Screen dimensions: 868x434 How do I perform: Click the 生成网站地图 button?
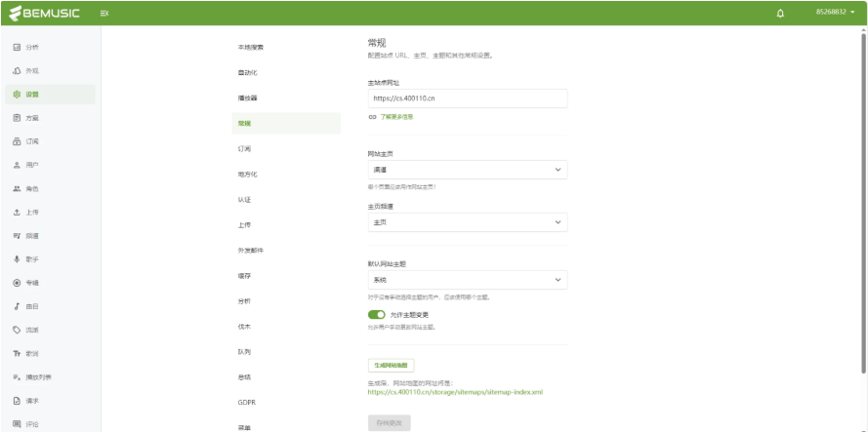coord(392,365)
